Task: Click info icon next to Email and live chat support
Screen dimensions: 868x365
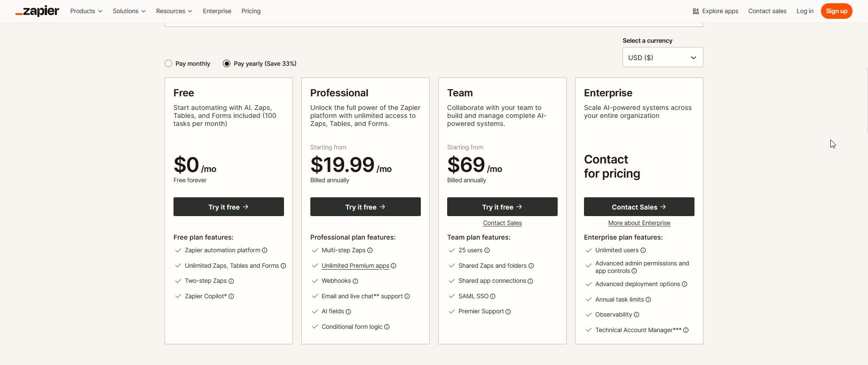Action: tap(407, 296)
